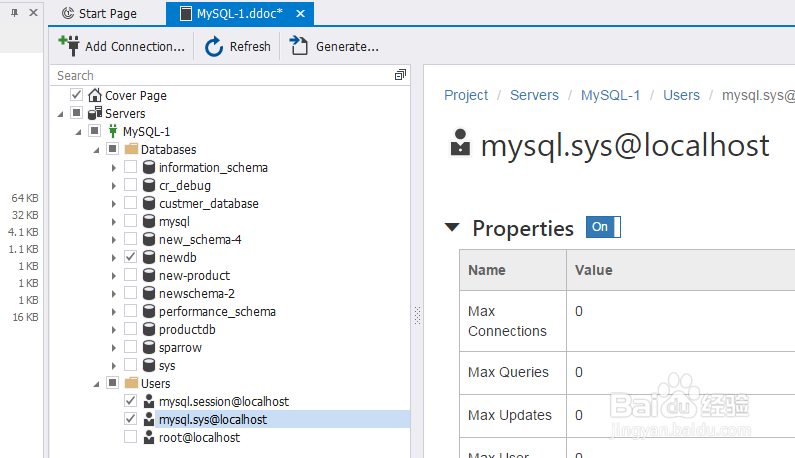Click the MySQL-1 connection plug icon

[113, 131]
